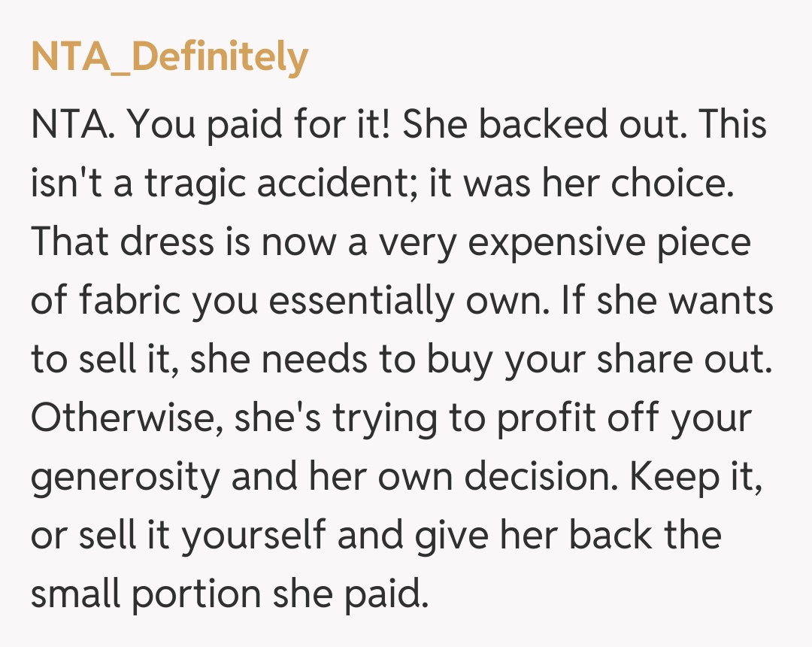Click the phrase 'You paid for it!'
The width and height of the screenshot is (812, 647).
point(259,124)
